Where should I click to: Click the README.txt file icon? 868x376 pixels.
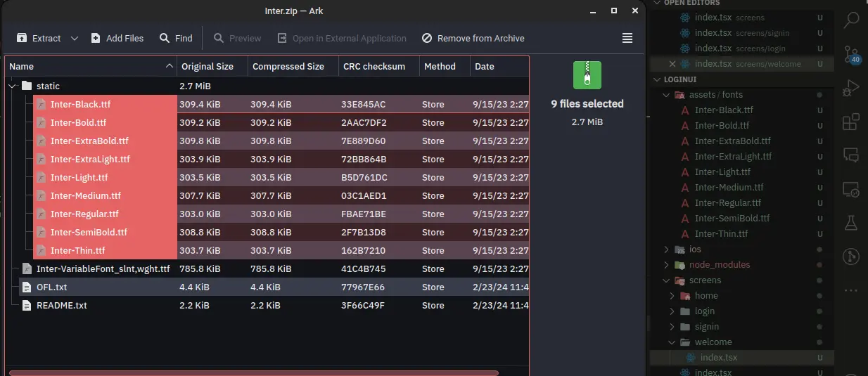pos(27,305)
